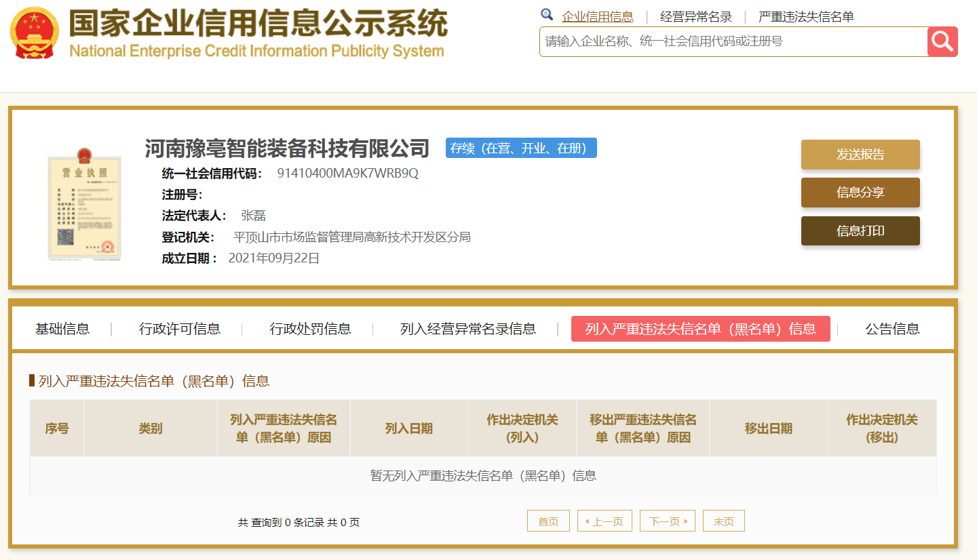Select the 经营异常名录 search category
The width and height of the screenshot is (977, 560).
696,17
